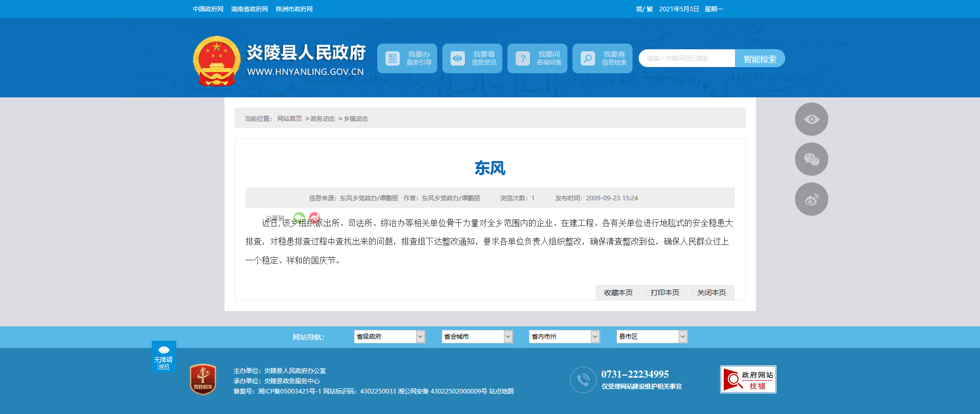Click the Weibo round icon on sidebar
The height and width of the screenshot is (414, 980).
811,199
